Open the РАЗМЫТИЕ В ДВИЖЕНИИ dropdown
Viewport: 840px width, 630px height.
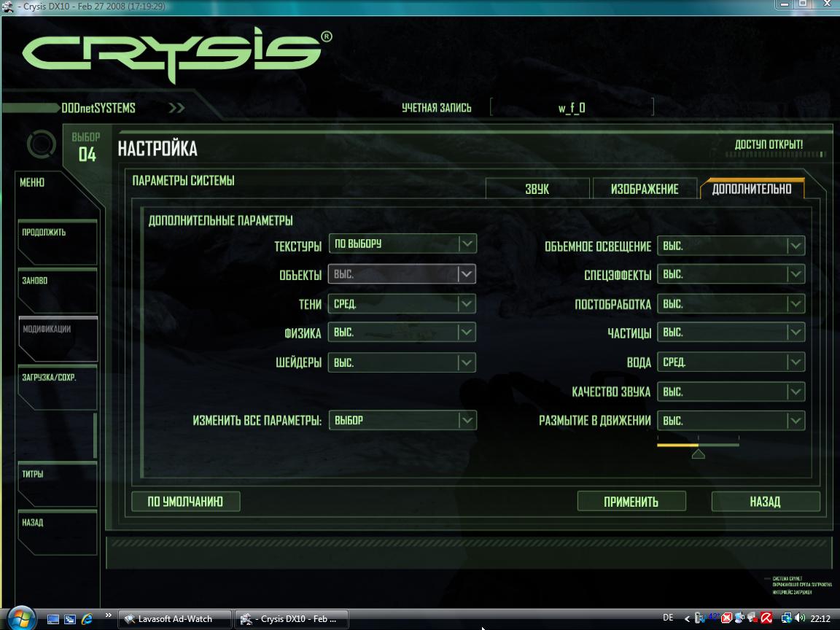tap(731, 421)
